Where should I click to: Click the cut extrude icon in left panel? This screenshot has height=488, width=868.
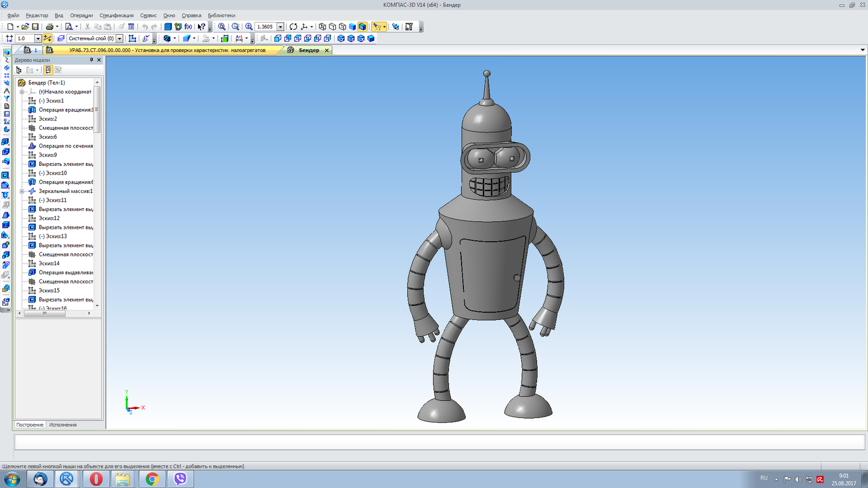pos(5,176)
